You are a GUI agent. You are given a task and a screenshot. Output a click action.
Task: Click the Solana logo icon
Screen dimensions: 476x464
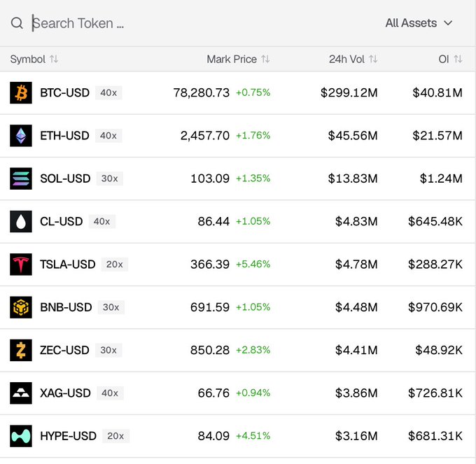click(21, 178)
